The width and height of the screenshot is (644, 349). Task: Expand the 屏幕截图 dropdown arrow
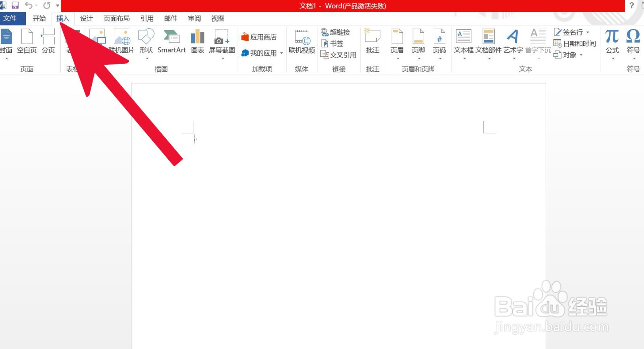(x=223, y=59)
